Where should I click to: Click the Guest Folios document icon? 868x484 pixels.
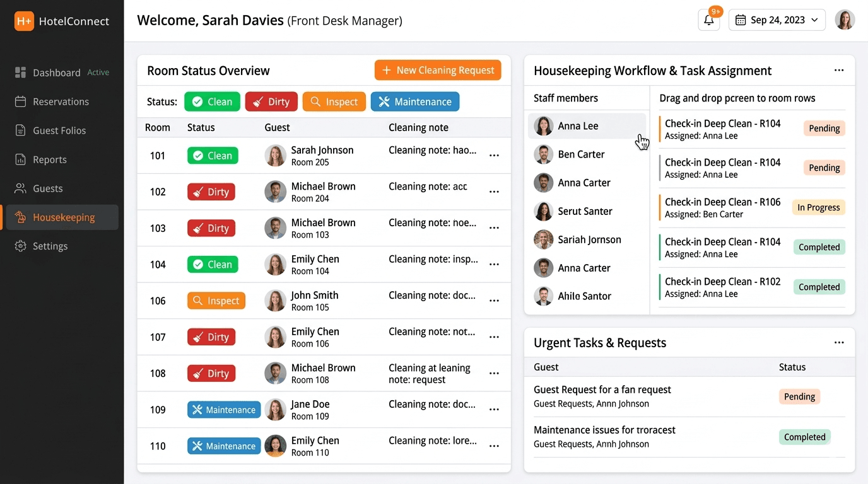pyautogui.click(x=21, y=130)
